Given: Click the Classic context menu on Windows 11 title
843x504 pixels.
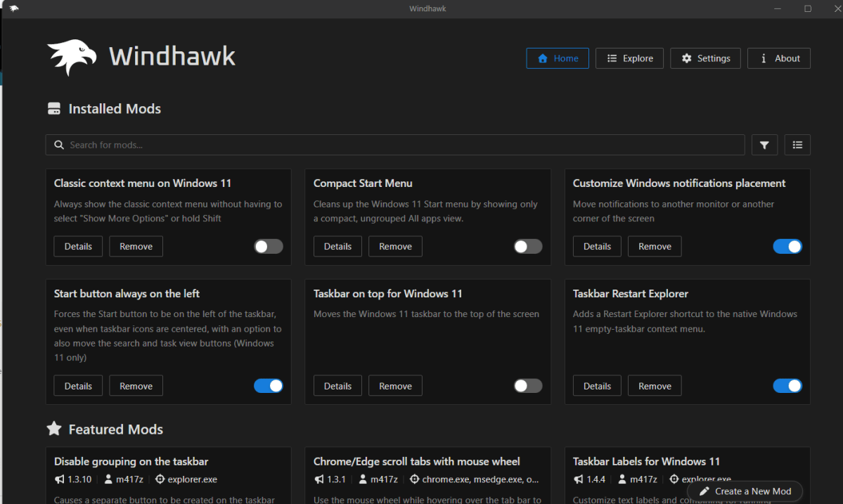Looking at the screenshot, I should [143, 183].
